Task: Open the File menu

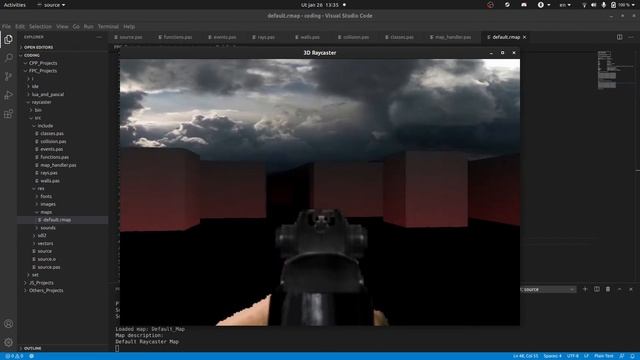Action: click(6, 27)
